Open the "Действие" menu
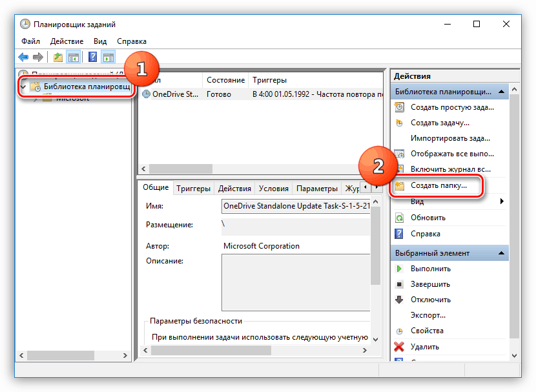 point(67,41)
